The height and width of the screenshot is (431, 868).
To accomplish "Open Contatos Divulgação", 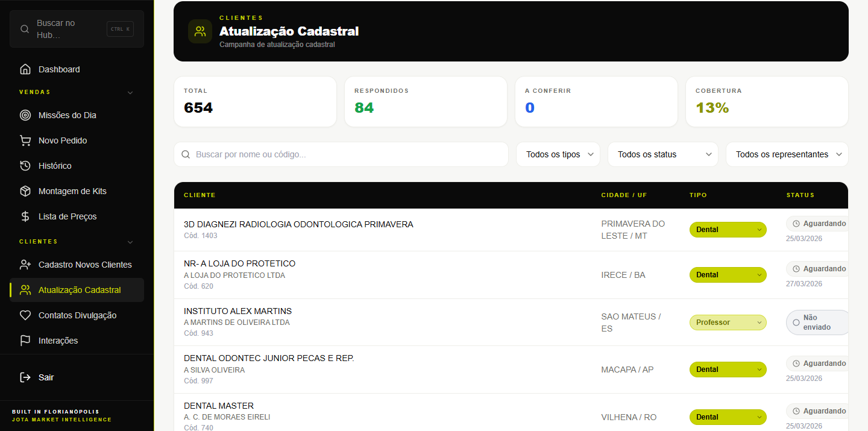I will point(77,315).
